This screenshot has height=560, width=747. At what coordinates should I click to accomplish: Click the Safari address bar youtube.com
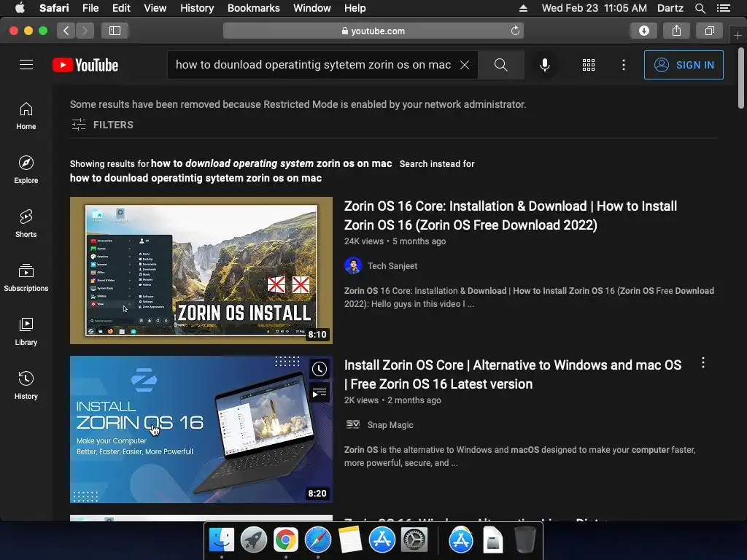point(373,31)
